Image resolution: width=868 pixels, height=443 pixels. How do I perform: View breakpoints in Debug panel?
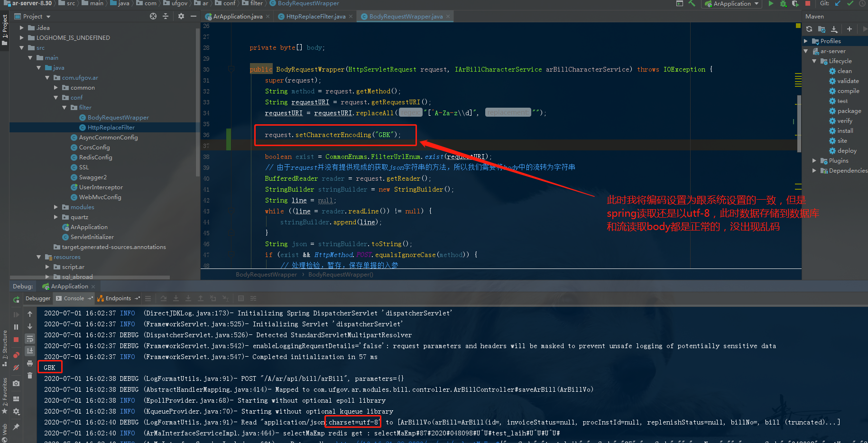(16, 355)
